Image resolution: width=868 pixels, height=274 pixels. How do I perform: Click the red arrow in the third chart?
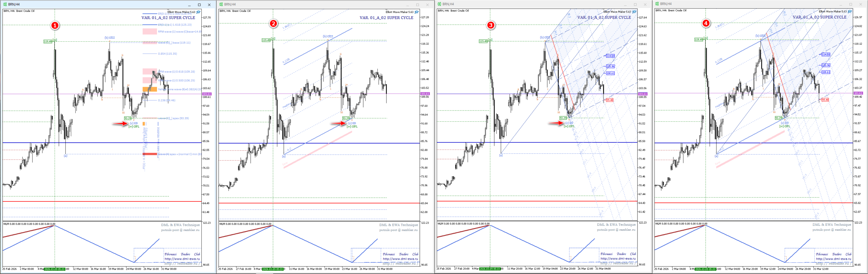[556, 123]
